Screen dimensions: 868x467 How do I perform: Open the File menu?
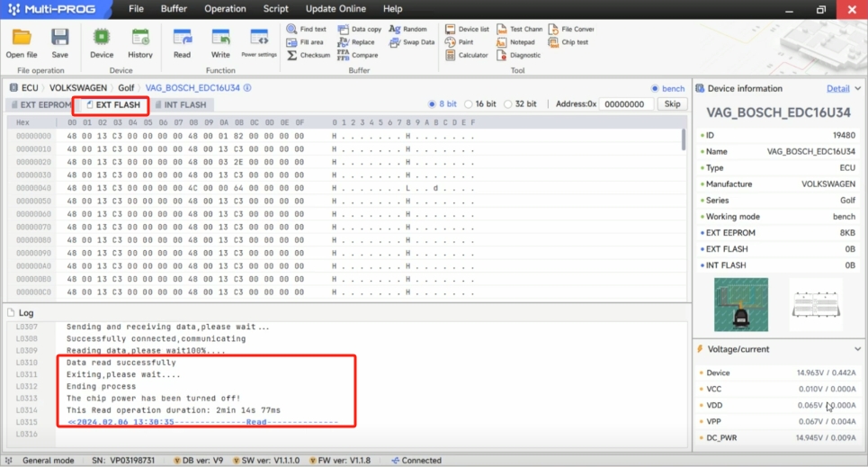click(136, 9)
